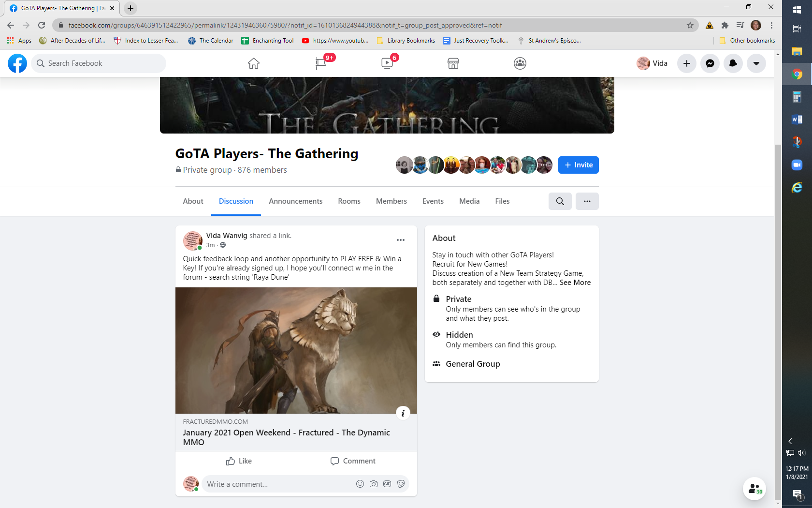812x508 pixels.
Task: Open Windows Start menu
Action: point(797,9)
